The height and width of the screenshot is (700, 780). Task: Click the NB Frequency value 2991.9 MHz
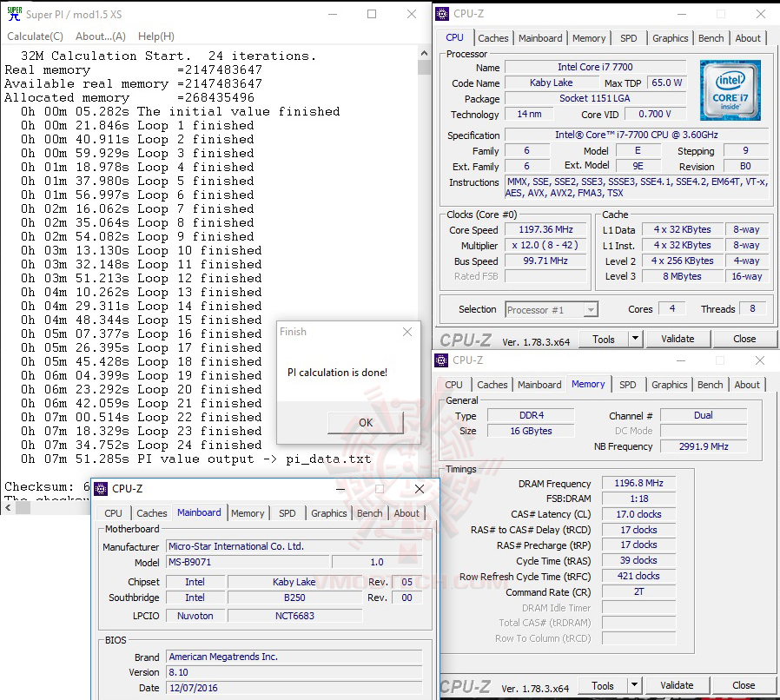pyautogui.click(x=704, y=446)
